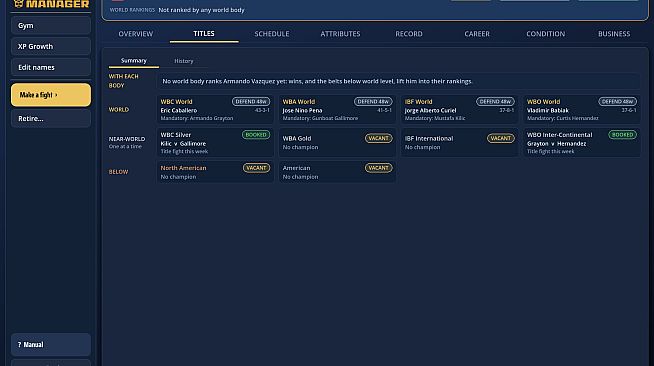Open the Retire... option
Screen dimensions: 654x366
pos(51,118)
